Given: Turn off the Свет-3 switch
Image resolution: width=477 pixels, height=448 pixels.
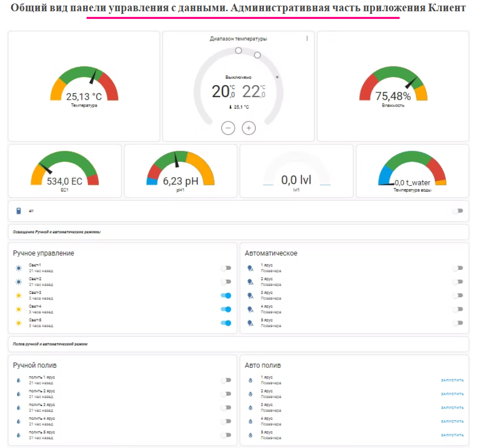Looking at the screenshot, I should pyautogui.click(x=226, y=295).
